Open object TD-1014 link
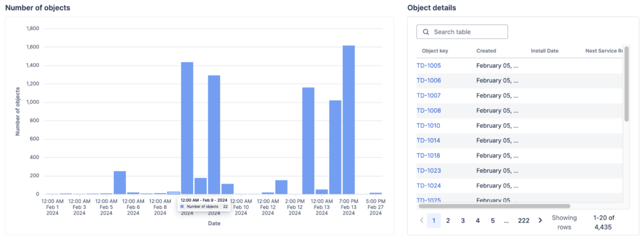 point(429,140)
